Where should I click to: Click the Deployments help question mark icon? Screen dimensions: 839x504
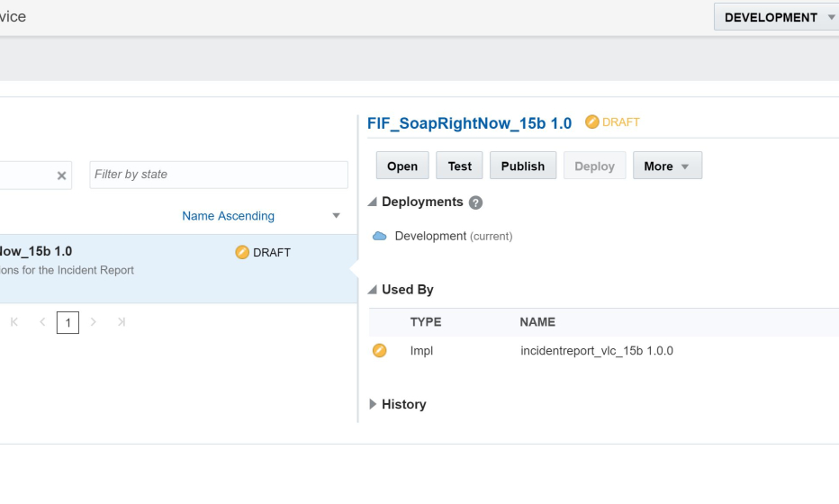476,203
